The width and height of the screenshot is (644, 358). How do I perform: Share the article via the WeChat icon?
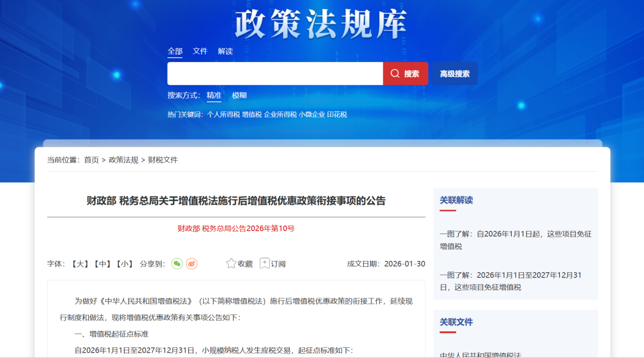pyautogui.click(x=177, y=263)
